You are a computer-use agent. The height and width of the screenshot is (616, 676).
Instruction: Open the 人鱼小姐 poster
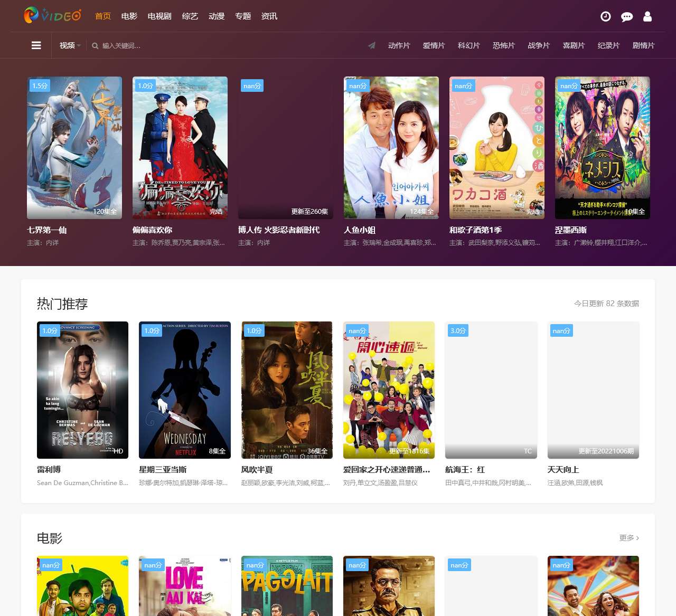point(391,148)
